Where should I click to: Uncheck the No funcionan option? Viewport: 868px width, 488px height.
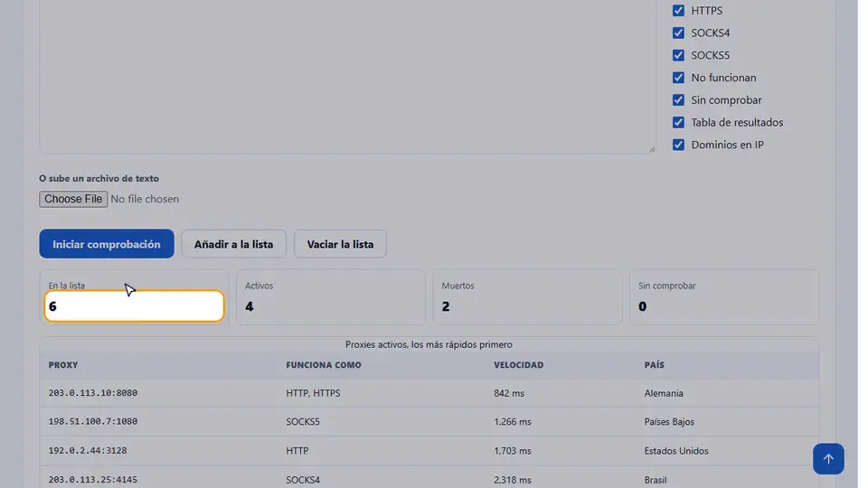click(x=677, y=78)
